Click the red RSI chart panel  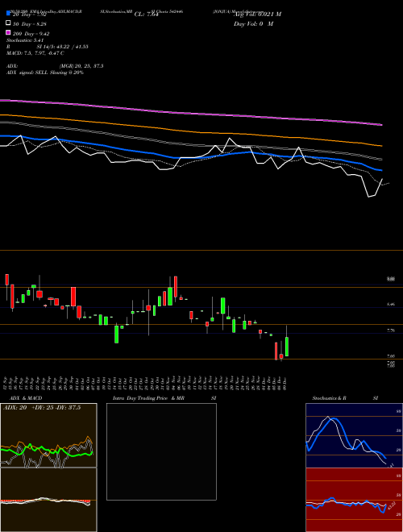354,500
